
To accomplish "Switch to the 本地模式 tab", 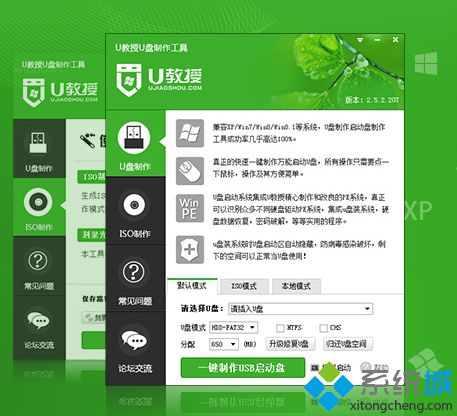I will pyautogui.click(x=296, y=286).
